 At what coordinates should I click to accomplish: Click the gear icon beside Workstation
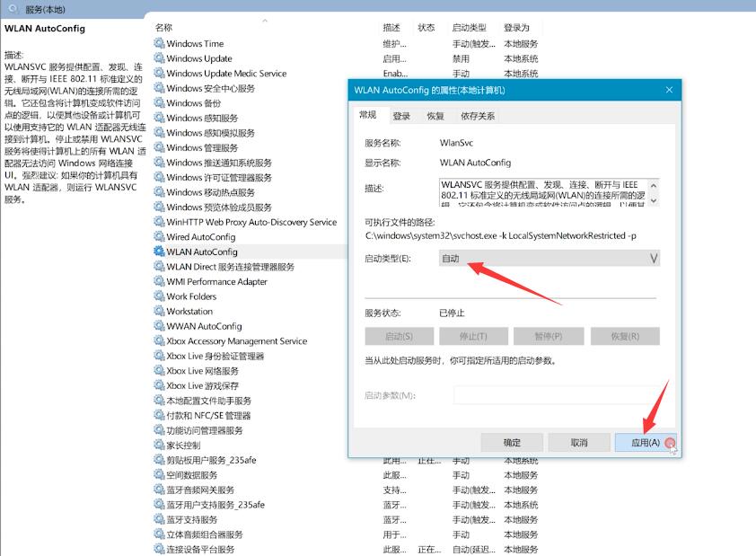pyautogui.click(x=159, y=311)
